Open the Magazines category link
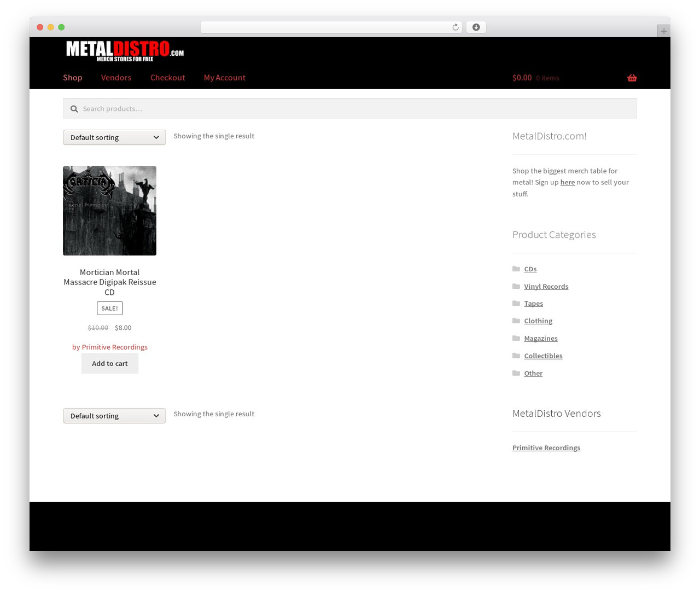The width and height of the screenshot is (700, 593). pos(541,338)
